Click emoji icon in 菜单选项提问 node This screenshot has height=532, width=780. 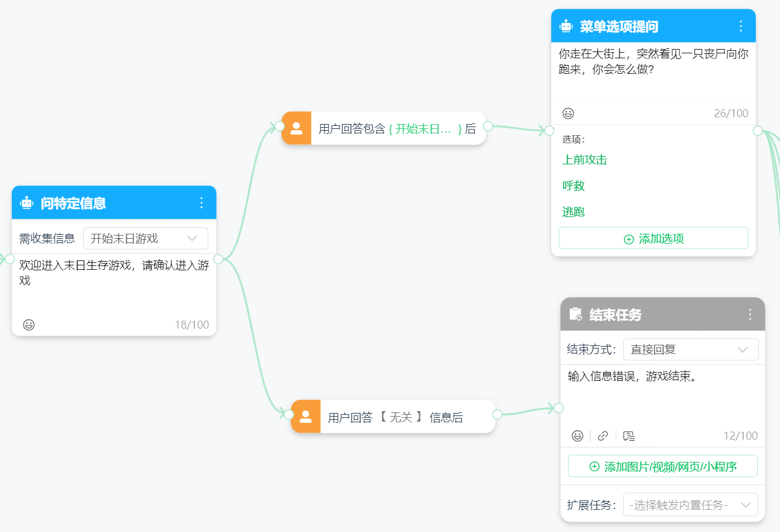pos(568,113)
